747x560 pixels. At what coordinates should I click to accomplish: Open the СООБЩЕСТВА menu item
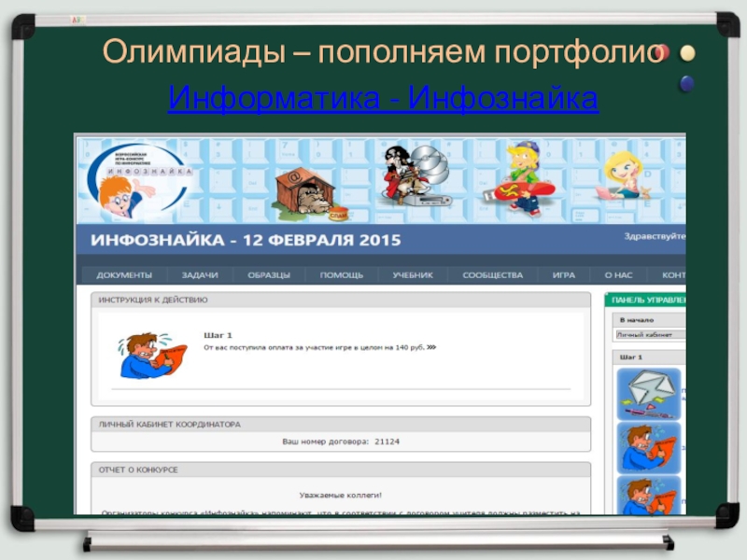tap(493, 275)
